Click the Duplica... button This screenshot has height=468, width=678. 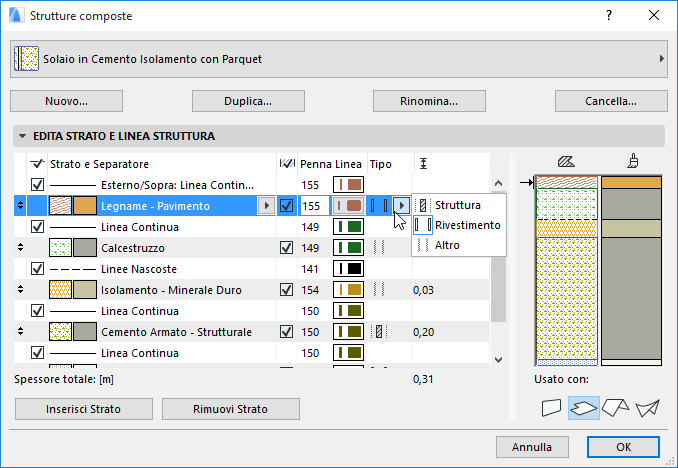pos(248,101)
